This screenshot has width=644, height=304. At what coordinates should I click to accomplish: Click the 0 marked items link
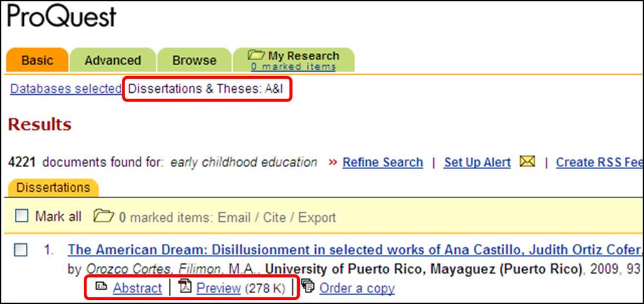coord(293,66)
